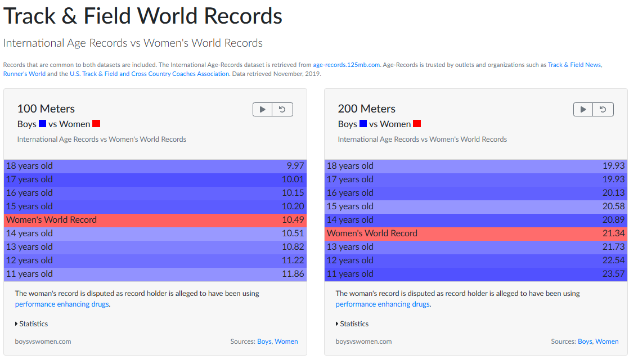The image size is (638, 364).
Task: Click the 100 Meters card title
Action: coord(46,109)
